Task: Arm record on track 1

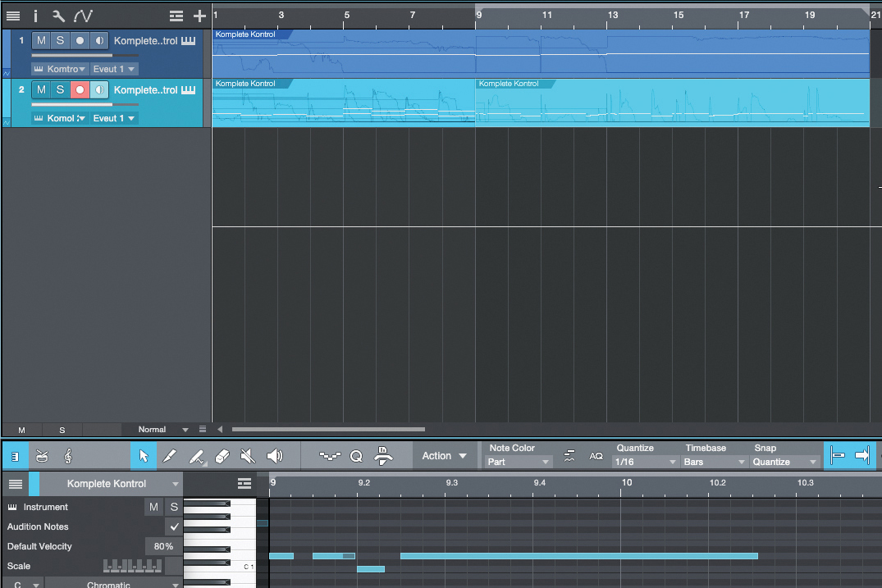Action: [80, 40]
